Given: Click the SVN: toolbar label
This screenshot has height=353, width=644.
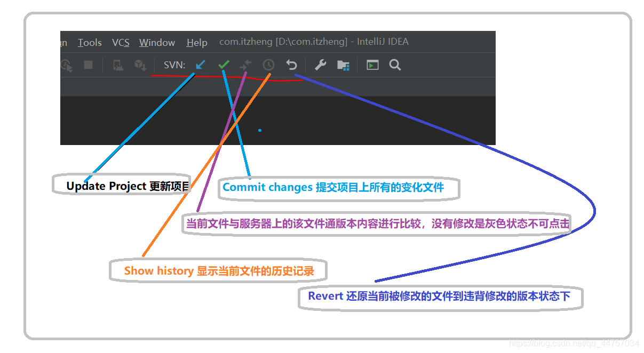Looking at the screenshot, I should (173, 65).
